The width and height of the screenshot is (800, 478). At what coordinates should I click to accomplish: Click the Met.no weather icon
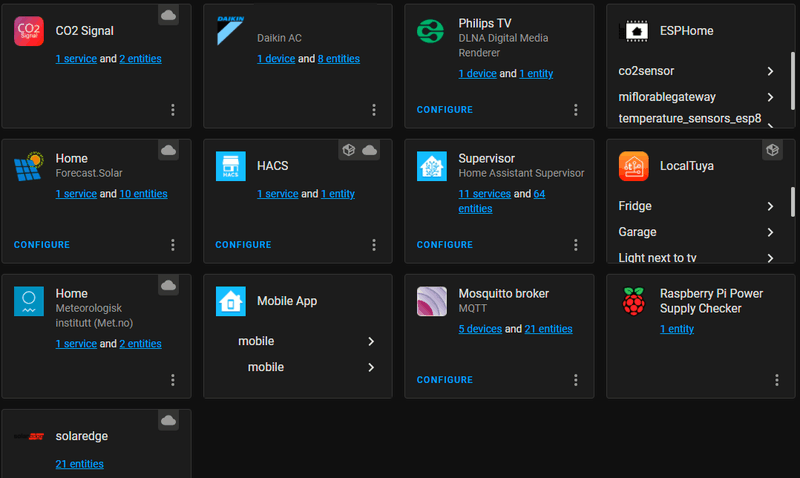29,301
